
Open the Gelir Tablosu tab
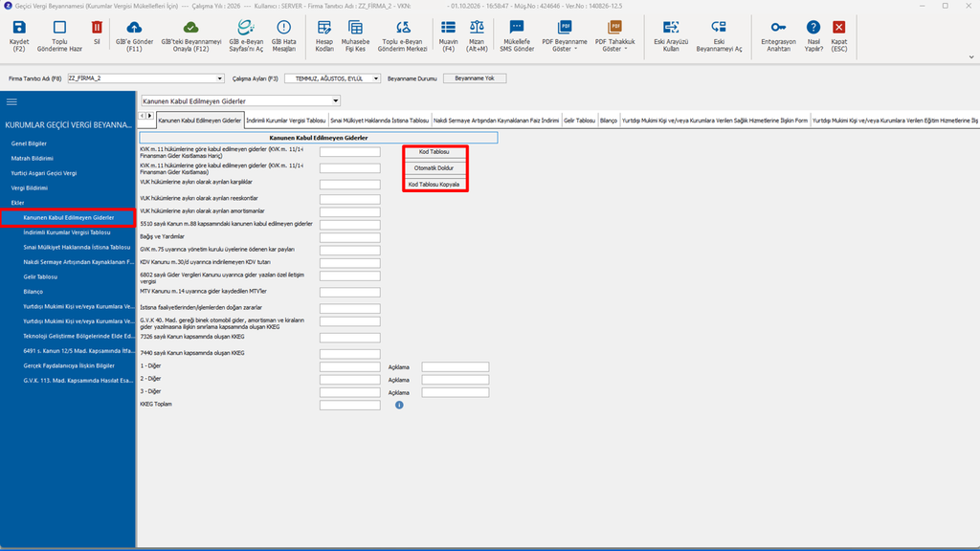[579, 121]
